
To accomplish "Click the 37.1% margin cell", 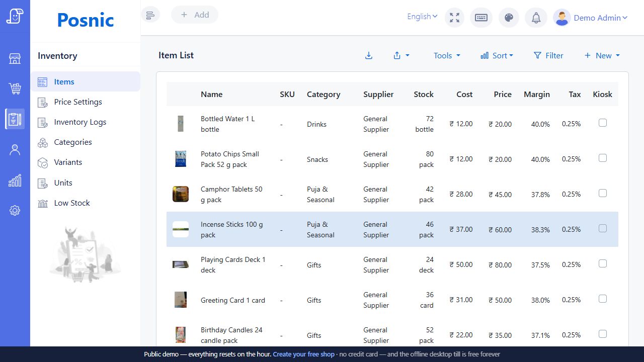I will click(540, 335).
